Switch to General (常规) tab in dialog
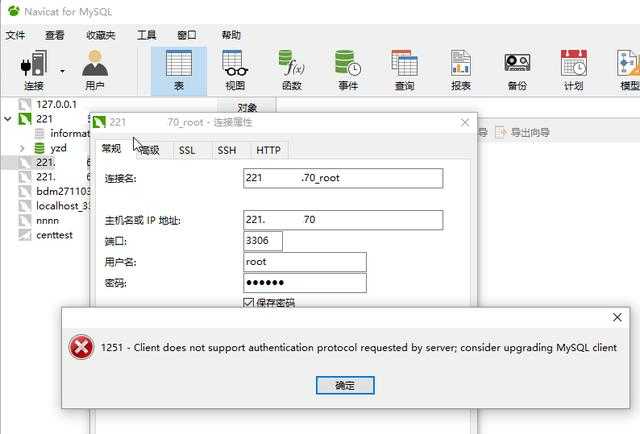640x434 pixels. 111,148
